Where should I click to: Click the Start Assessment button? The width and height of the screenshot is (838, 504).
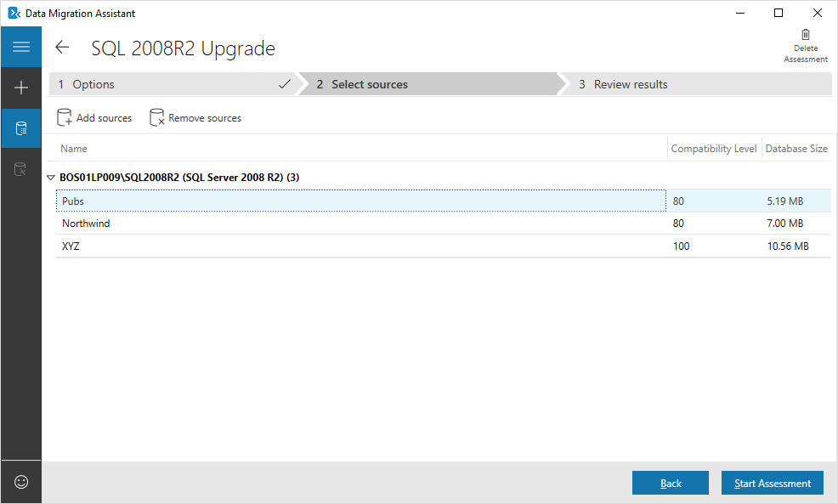[773, 483]
